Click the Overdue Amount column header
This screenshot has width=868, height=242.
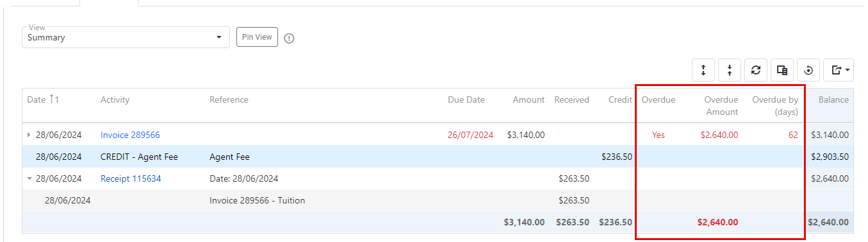pyautogui.click(x=721, y=106)
